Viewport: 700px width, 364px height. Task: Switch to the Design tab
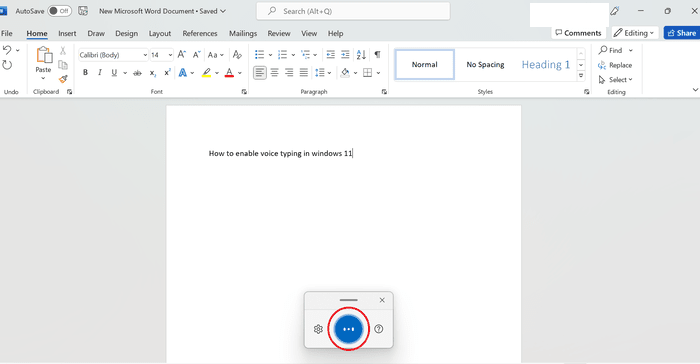click(x=126, y=33)
